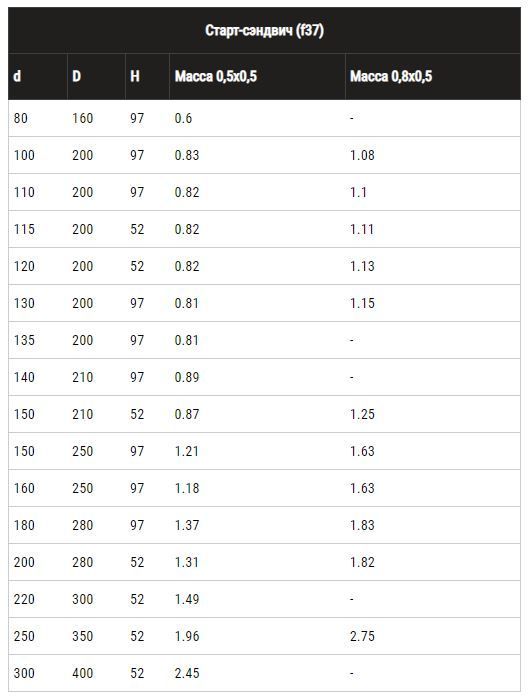The image size is (529, 700).
Task: Click the 1.18 mass value
Action: click(x=187, y=488)
